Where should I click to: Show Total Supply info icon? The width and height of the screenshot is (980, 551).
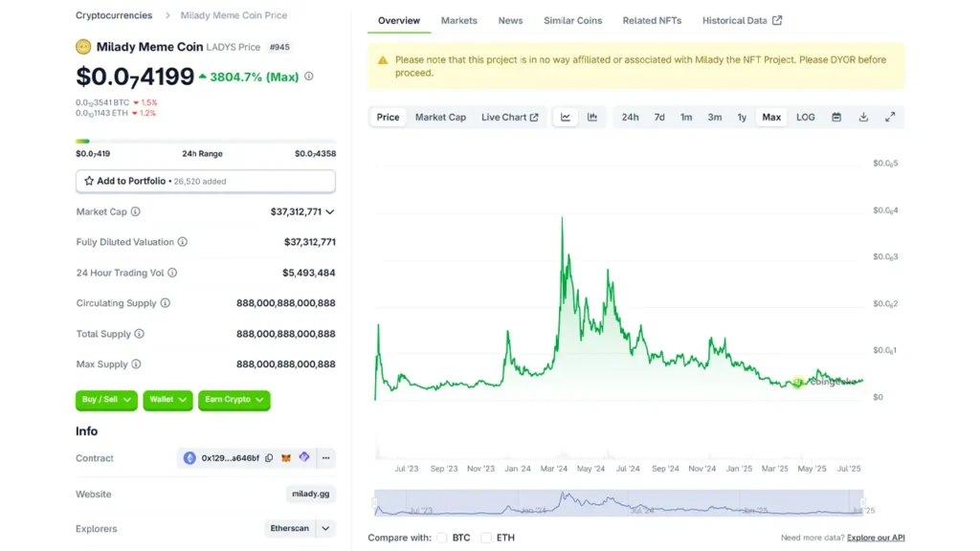140,334
